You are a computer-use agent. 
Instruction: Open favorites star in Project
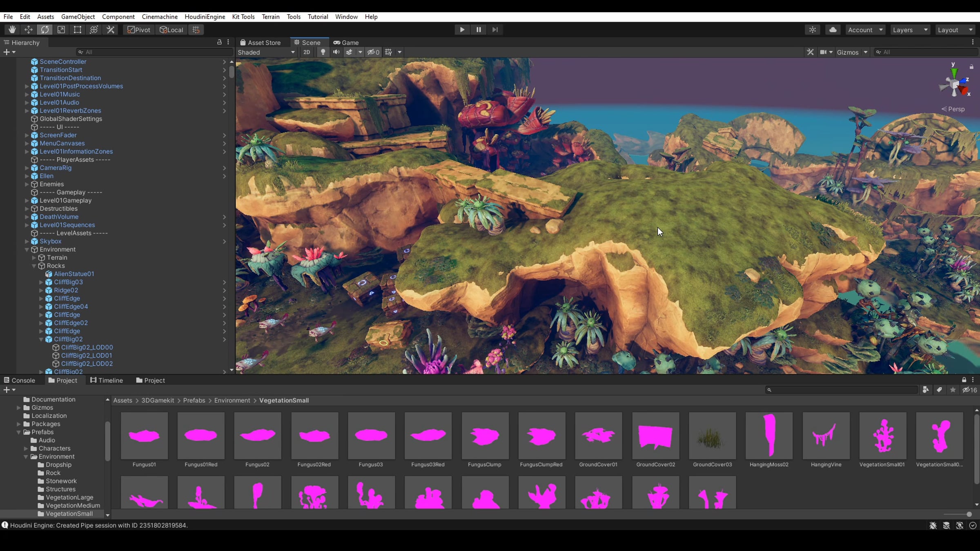pyautogui.click(x=953, y=390)
